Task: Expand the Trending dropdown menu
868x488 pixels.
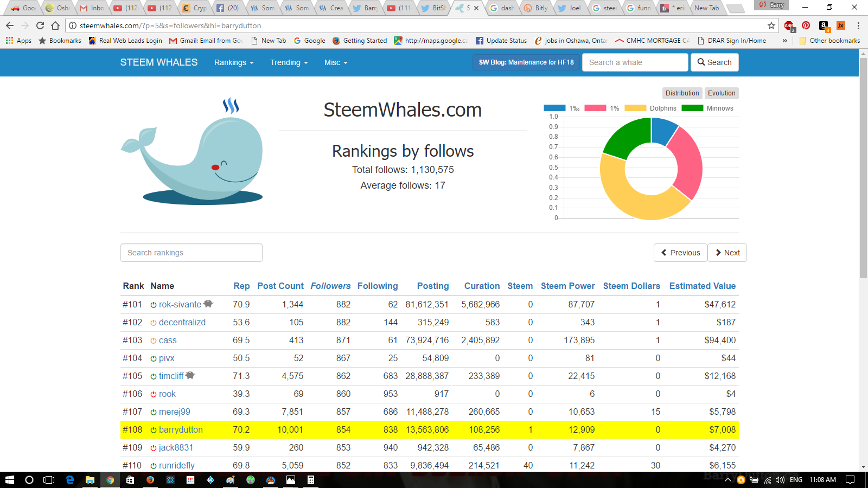Action: 289,62
